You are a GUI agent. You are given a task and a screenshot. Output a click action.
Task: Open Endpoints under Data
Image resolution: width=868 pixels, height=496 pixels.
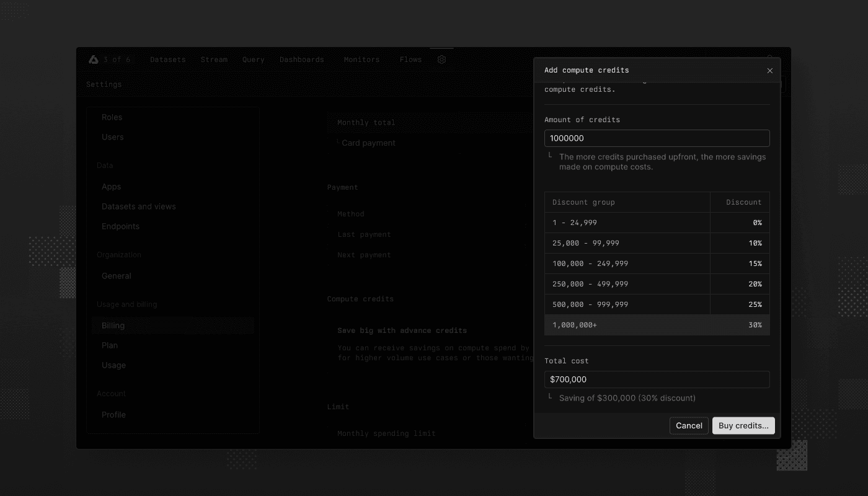click(120, 226)
